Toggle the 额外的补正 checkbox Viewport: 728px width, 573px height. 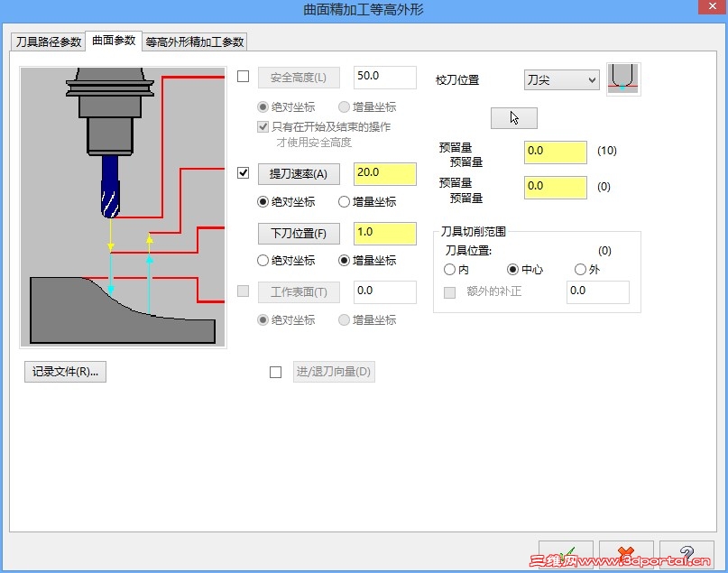point(449,292)
